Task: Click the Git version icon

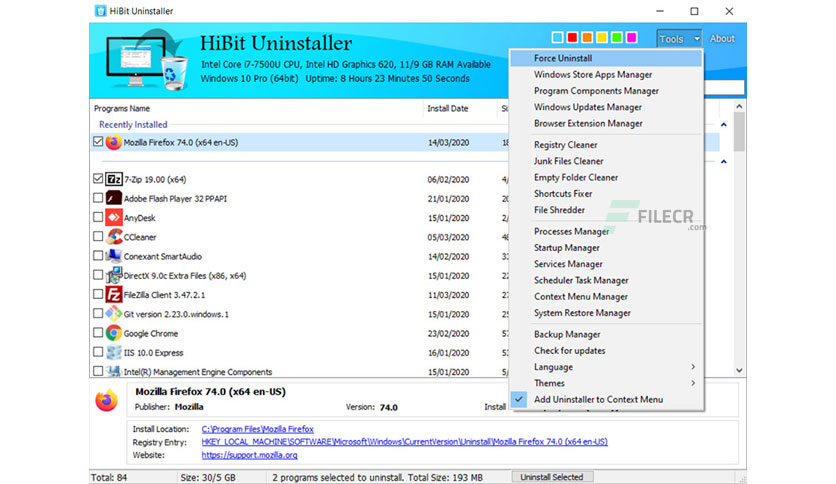Action: 114,313
